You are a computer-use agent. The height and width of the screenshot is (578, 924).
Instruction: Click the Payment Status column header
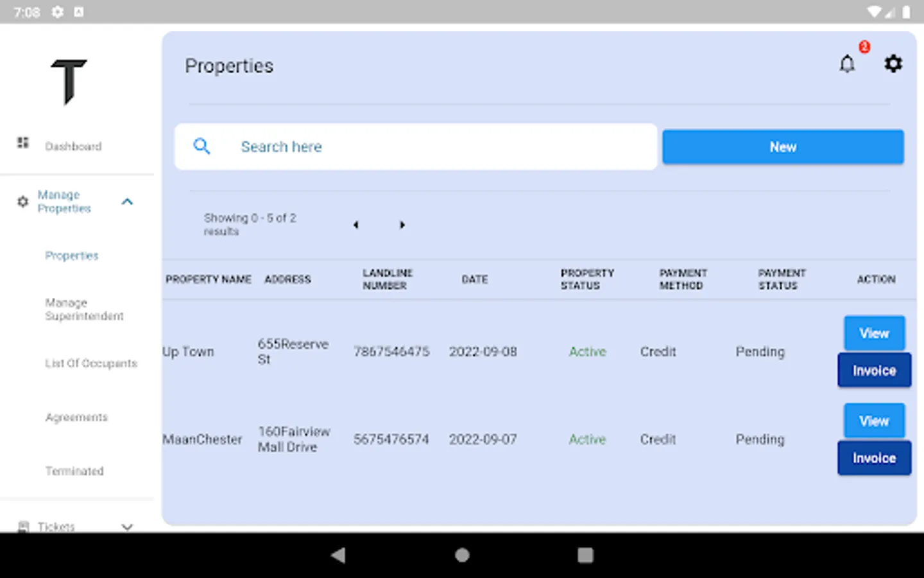(x=782, y=279)
